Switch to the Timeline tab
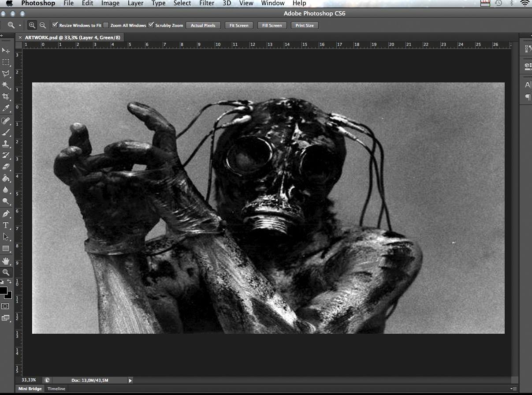The width and height of the screenshot is (532, 395). [x=56, y=389]
